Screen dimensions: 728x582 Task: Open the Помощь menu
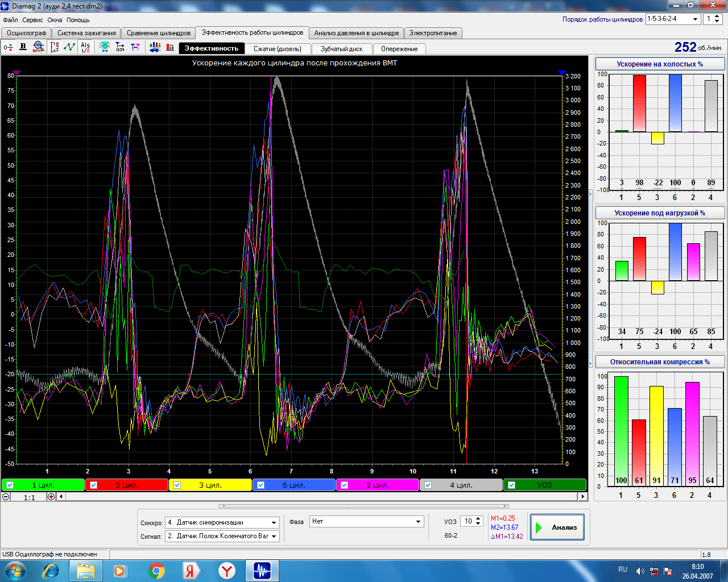[x=78, y=20]
